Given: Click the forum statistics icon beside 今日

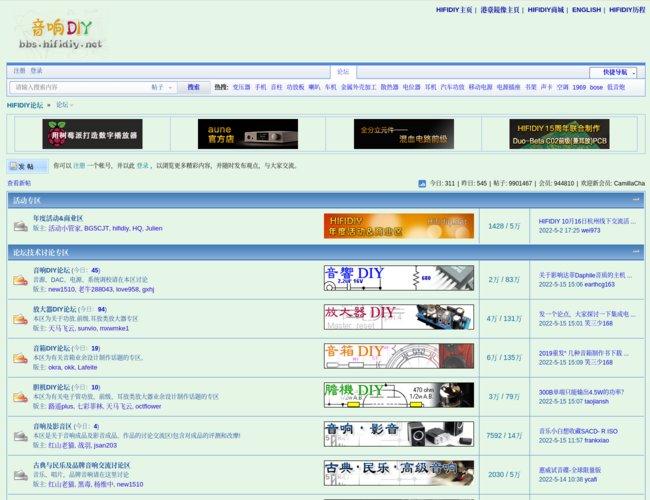Looking at the screenshot, I should 422,184.
